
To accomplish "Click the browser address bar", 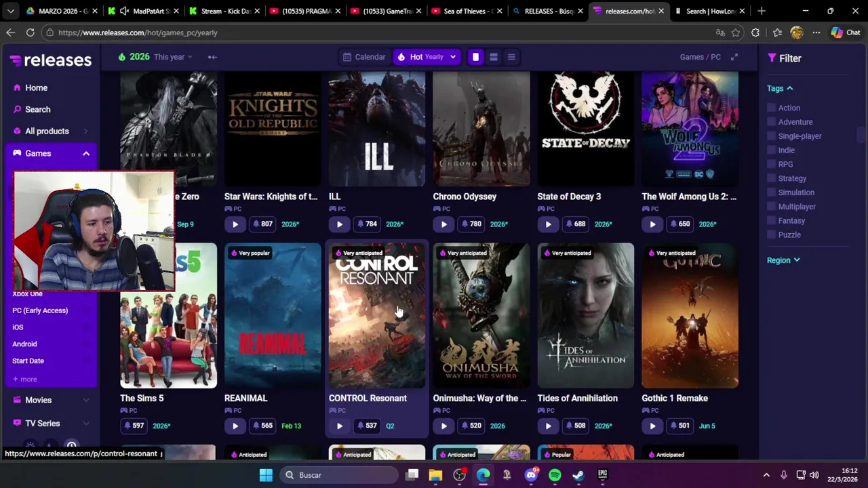I will [x=380, y=33].
